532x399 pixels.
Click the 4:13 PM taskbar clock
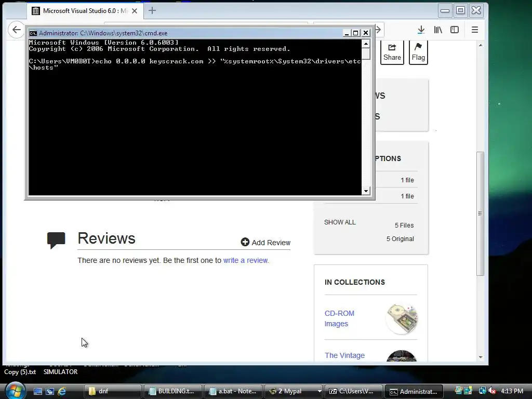(512, 391)
